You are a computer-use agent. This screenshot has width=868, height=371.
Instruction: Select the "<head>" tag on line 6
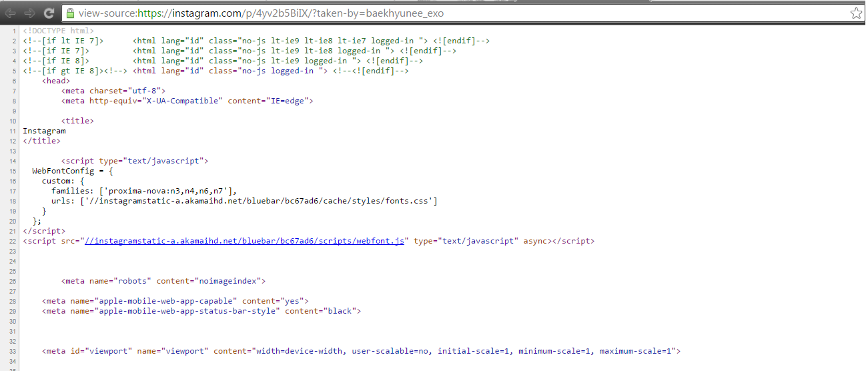coord(56,81)
